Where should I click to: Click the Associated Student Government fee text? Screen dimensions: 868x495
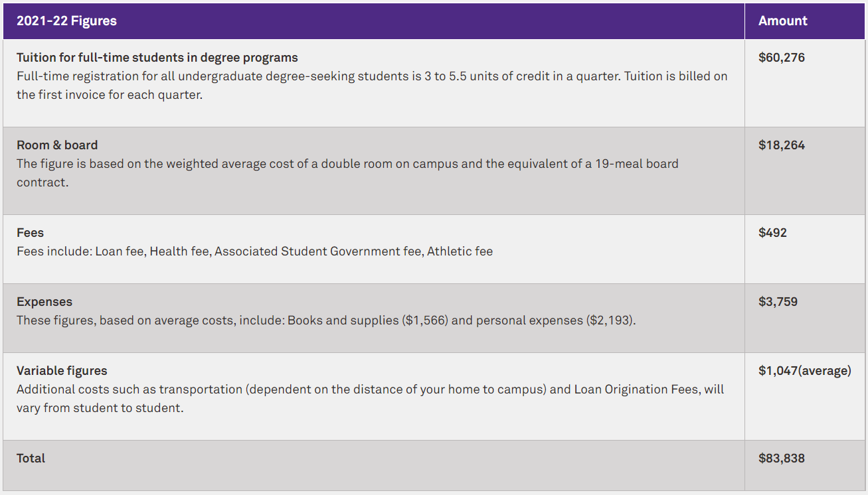pos(319,251)
